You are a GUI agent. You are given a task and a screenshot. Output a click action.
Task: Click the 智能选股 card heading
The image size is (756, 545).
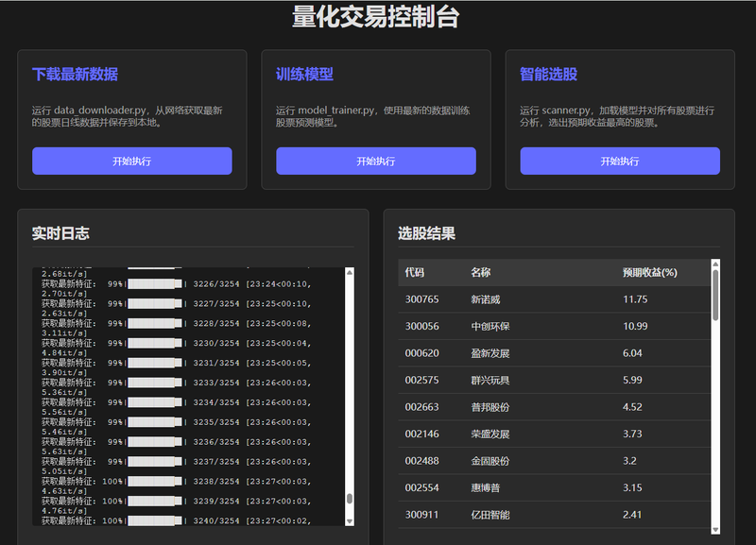pyautogui.click(x=548, y=75)
